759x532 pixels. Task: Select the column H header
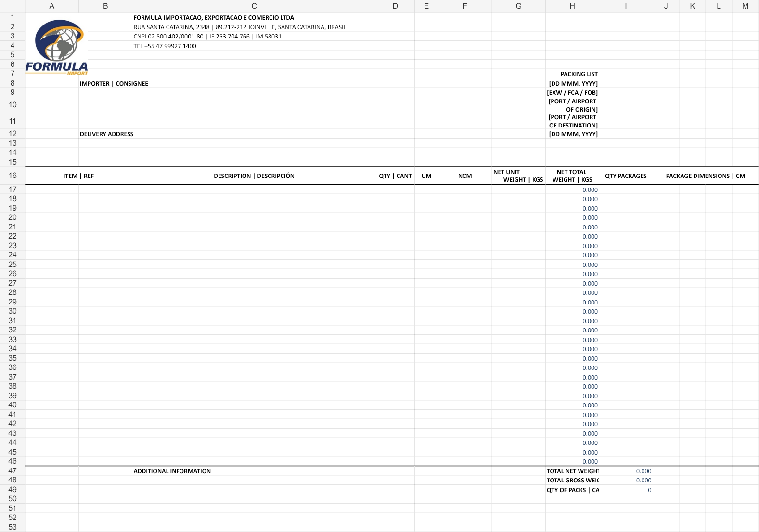[x=572, y=6]
